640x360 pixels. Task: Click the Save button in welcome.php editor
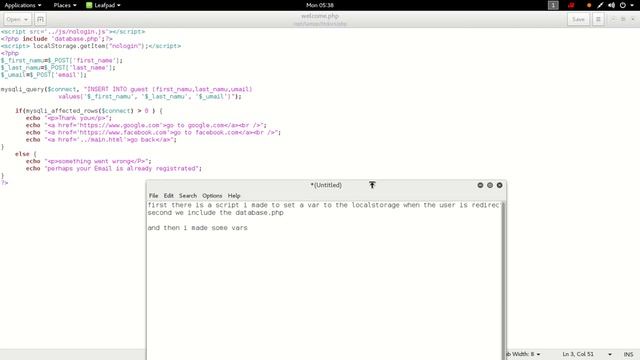click(x=578, y=19)
